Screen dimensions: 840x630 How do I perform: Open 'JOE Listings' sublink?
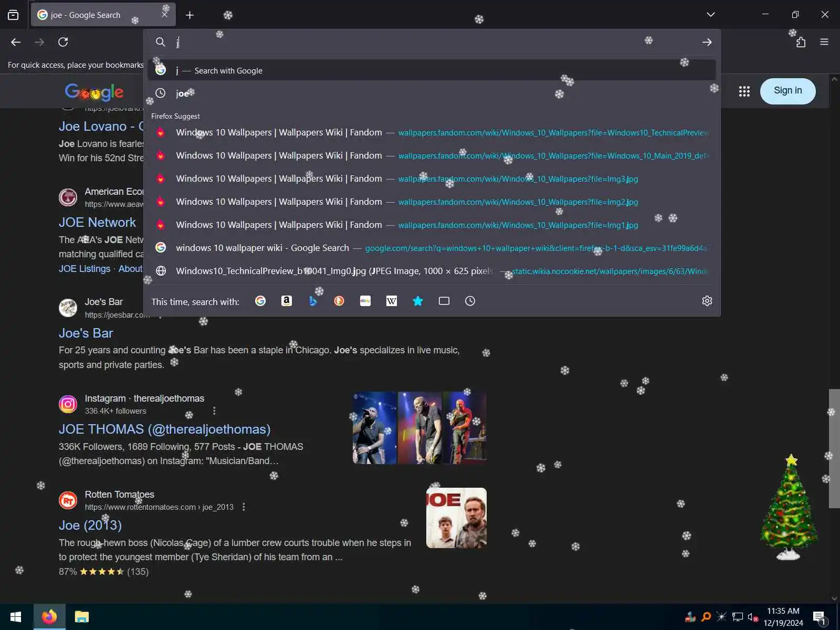[x=85, y=268]
